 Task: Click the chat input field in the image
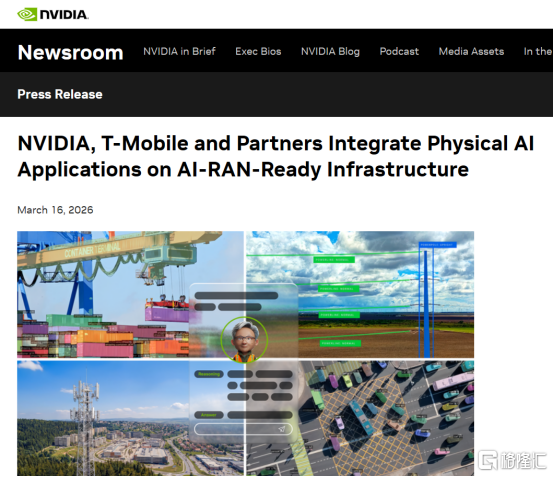click(x=243, y=429)
